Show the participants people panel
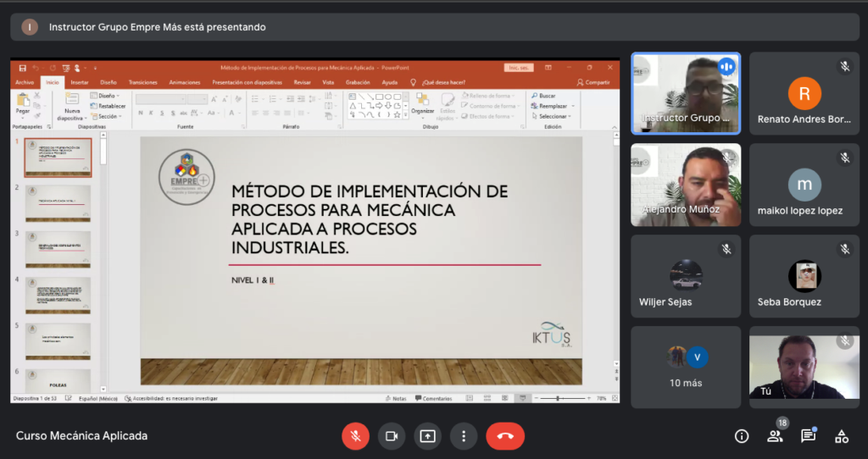The image size is (868, 459). [x=775, y=436]
